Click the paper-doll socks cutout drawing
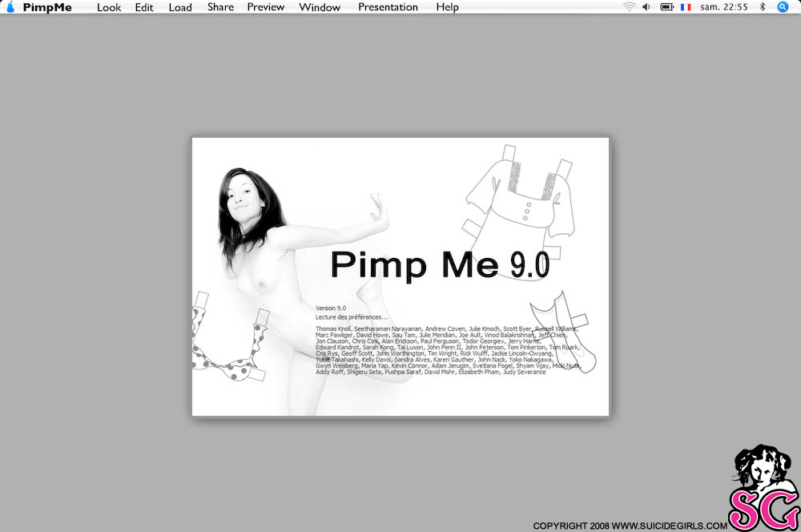Image resolution: width=801 pixels, height=532 pixels. coord(562,332)
